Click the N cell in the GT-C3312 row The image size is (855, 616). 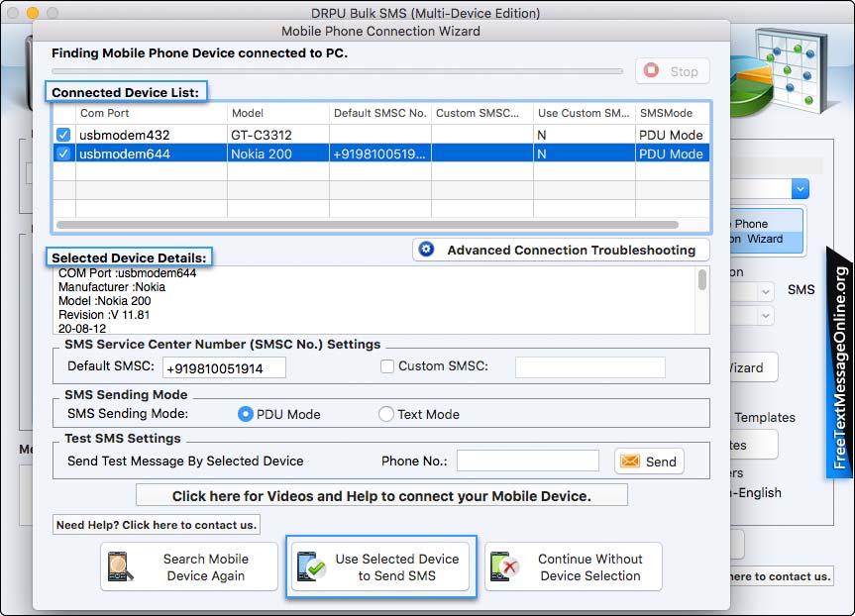coord(584,135)
